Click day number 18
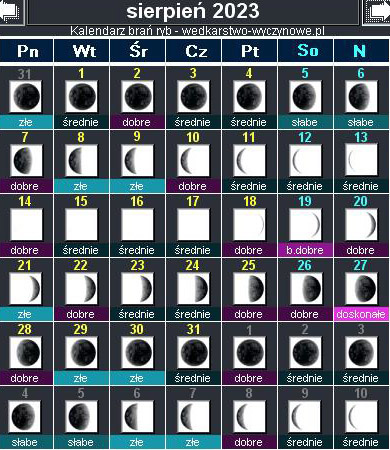390x450 pixels. coord(249,201)
